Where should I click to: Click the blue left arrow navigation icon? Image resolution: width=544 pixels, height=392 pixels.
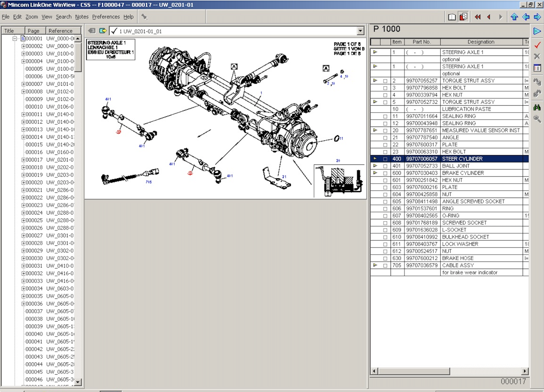pyautogui.click(x=526, y=17)
